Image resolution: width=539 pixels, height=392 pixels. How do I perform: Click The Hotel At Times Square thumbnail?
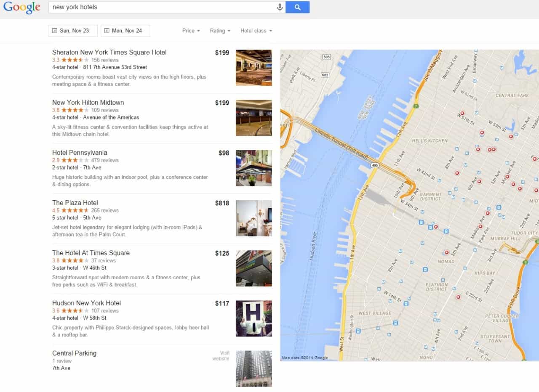(x=253, y=268)
